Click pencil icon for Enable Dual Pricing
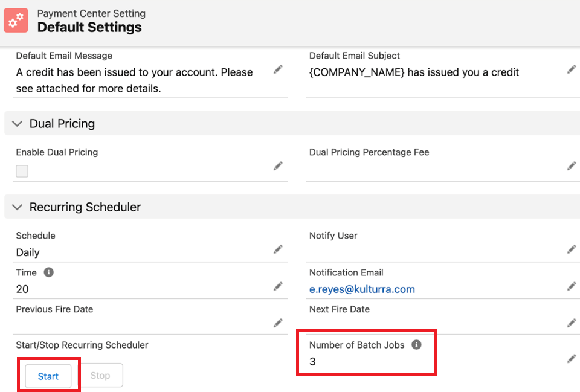This screenshot has height=392, width=580. pos(278,165)
